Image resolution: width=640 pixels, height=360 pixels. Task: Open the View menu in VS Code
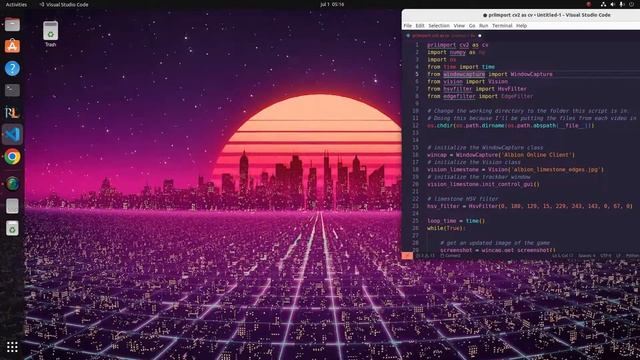(x=459, y=26)
